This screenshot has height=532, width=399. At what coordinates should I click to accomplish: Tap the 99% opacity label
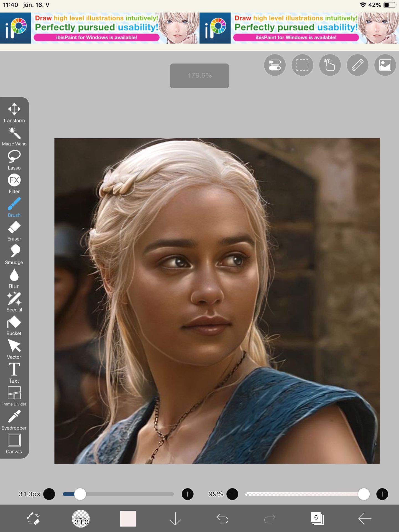tap(216, 494)
